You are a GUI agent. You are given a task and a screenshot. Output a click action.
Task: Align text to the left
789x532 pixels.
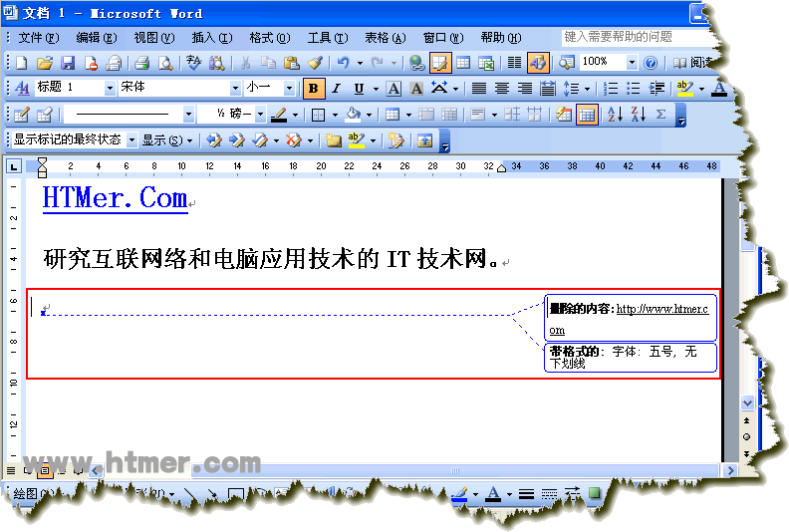(x=478, y=89)
